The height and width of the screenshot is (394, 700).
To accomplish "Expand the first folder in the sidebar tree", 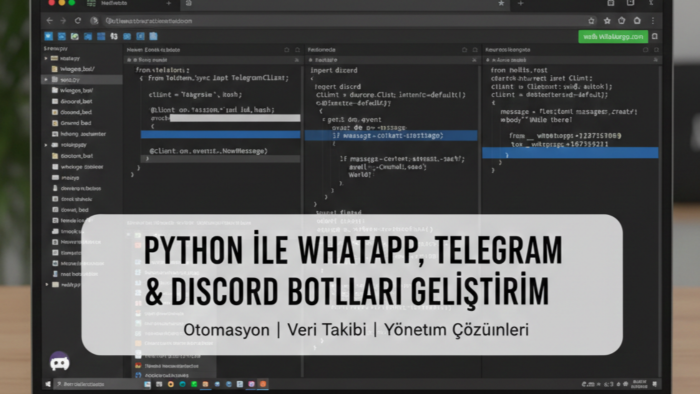I will point(46,58).
